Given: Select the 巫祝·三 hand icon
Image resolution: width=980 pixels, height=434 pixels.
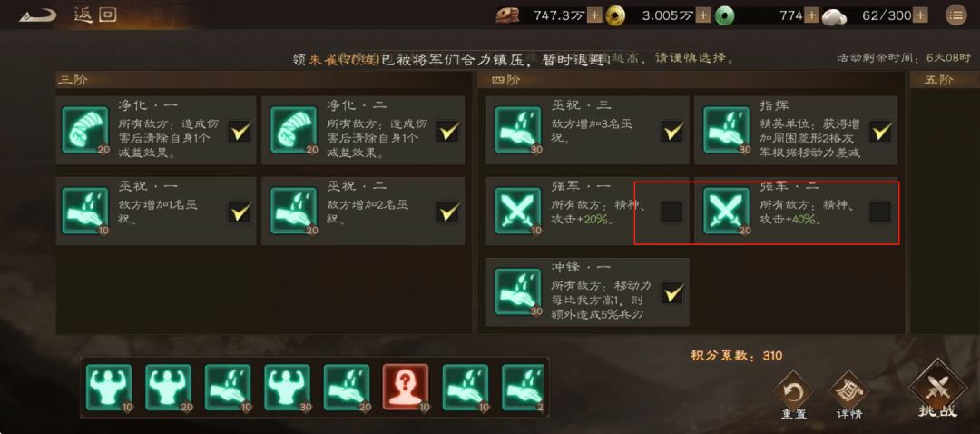Looking at the screenshot, I should click(x=518, y=130).
